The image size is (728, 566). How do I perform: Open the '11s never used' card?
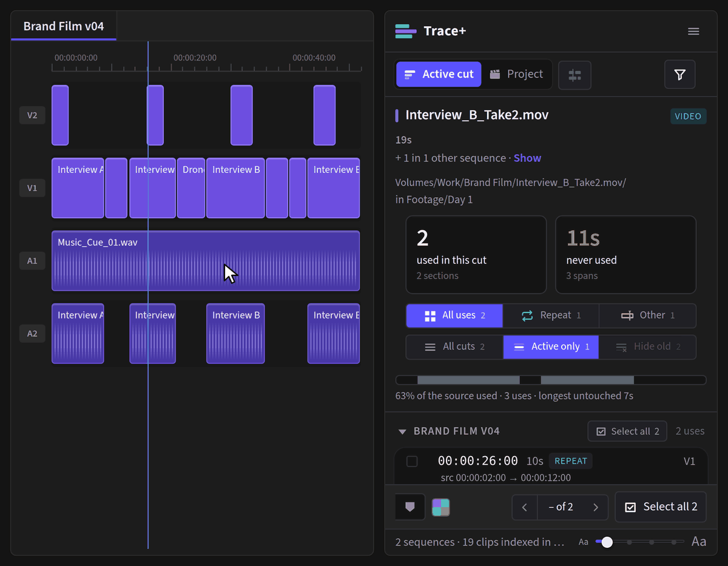625,255
